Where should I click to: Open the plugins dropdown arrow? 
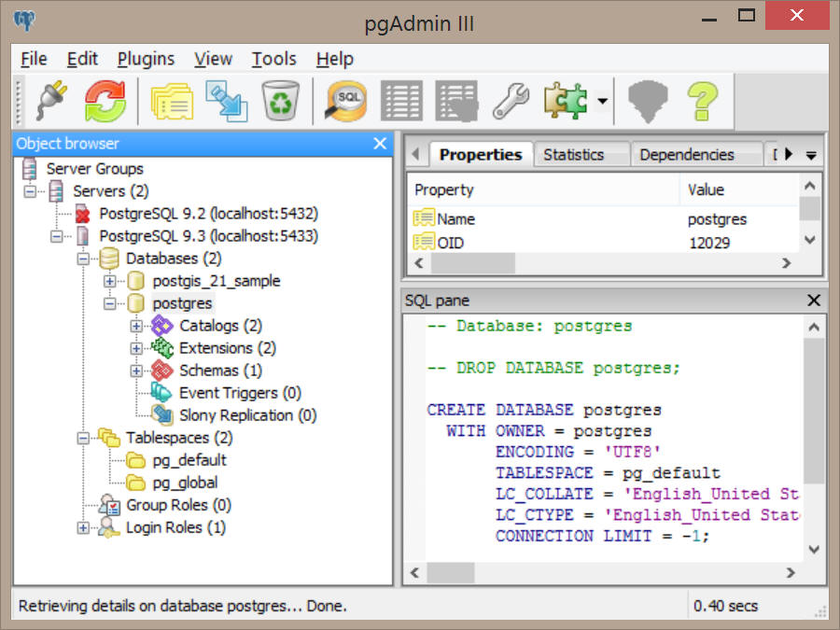[x=603, y=101]
